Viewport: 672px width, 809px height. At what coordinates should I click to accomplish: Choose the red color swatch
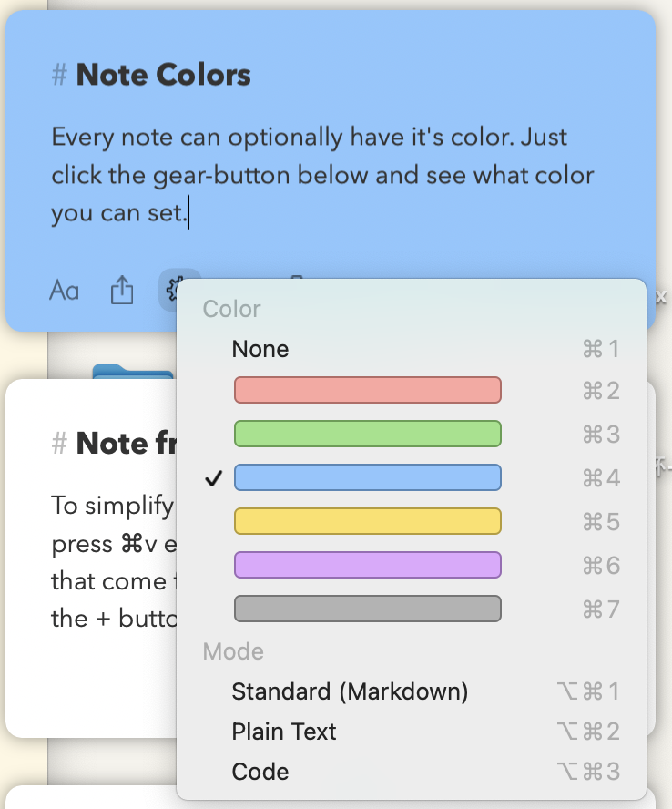tap(367, 390)
